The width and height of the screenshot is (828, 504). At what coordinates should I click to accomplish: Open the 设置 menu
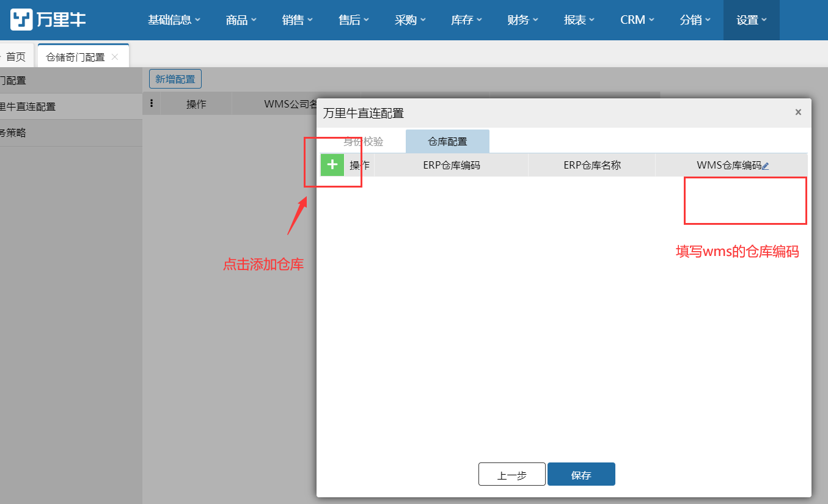click(752, 20)
